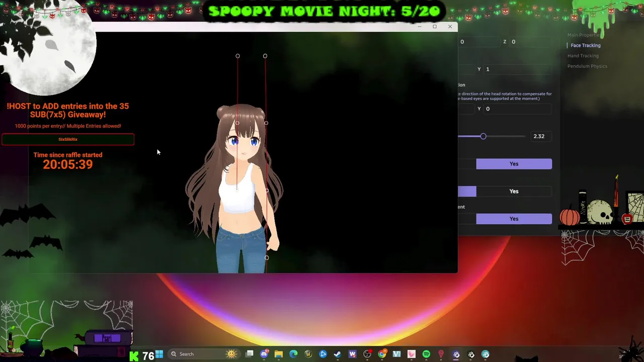Click the 2.32 value field
644x362 pixels.
541,136
